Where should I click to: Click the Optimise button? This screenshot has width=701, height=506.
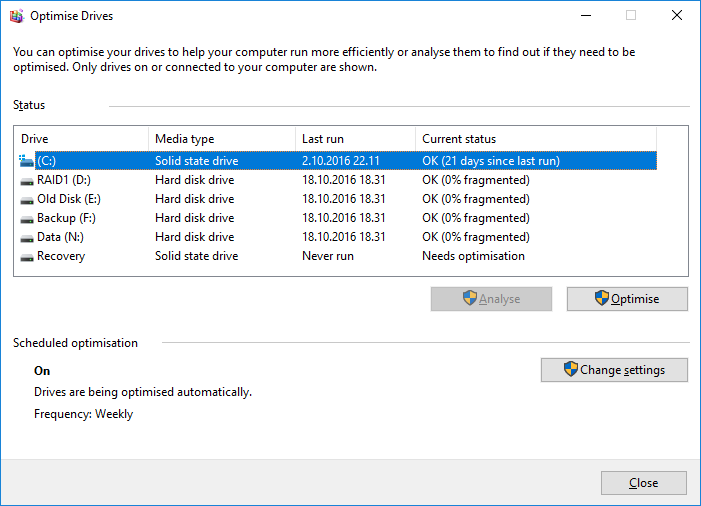pyautogui.click(x=627, y=299)
